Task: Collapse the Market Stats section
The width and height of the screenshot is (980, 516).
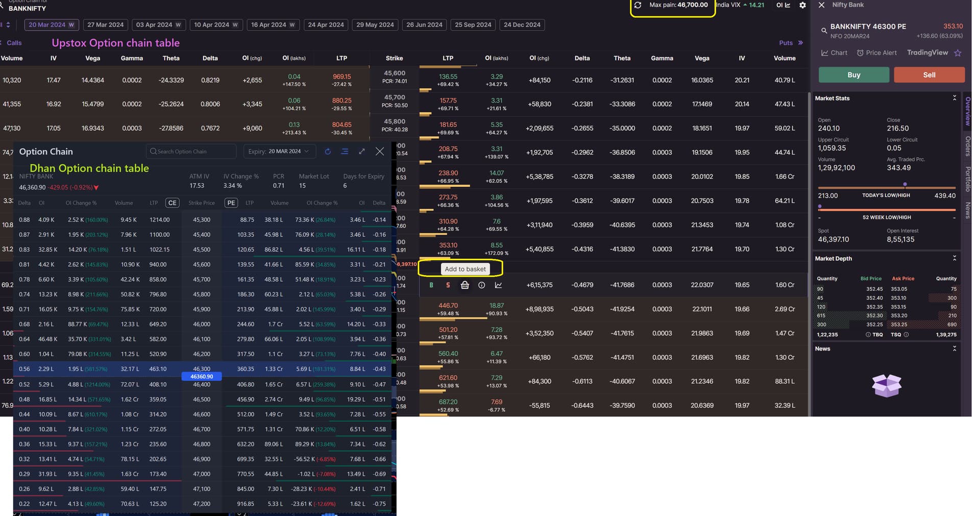Action: click(954, 97)
